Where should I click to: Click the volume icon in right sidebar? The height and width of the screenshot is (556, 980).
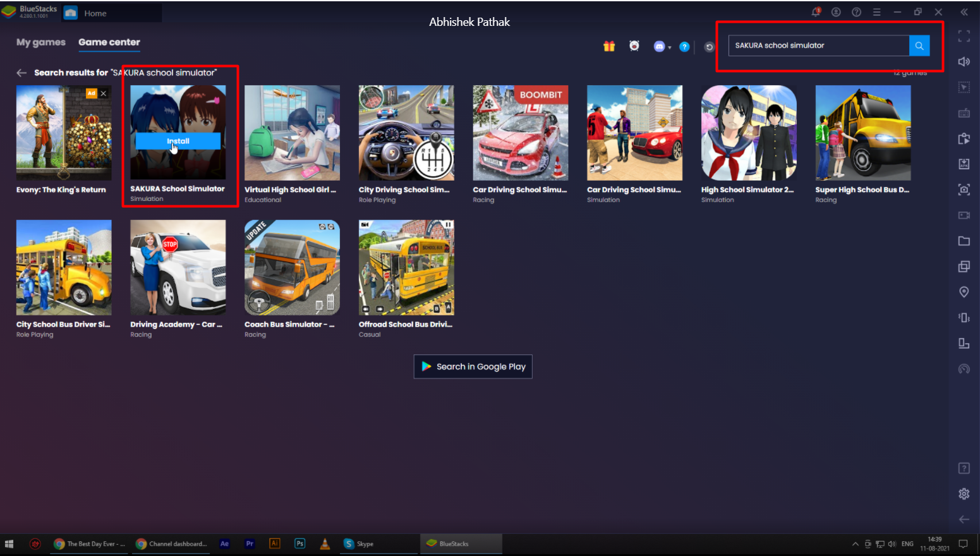tap(964, 61)
